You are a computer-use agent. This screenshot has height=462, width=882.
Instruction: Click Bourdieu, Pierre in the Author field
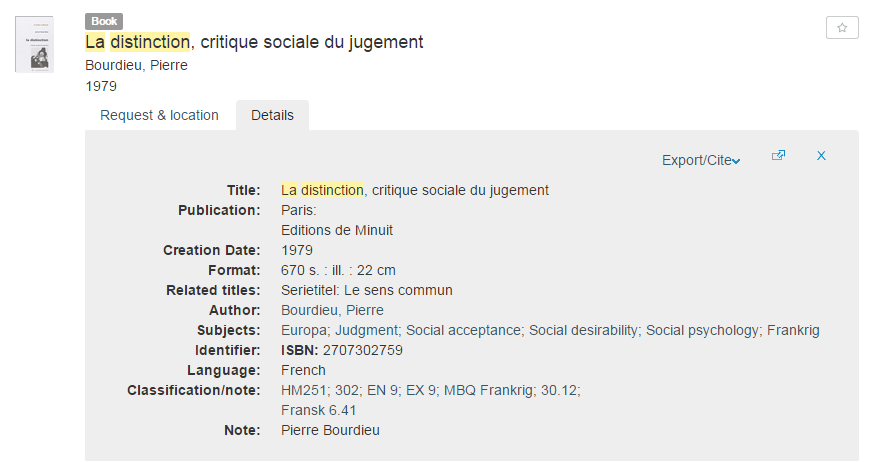(x=332, y=310)
